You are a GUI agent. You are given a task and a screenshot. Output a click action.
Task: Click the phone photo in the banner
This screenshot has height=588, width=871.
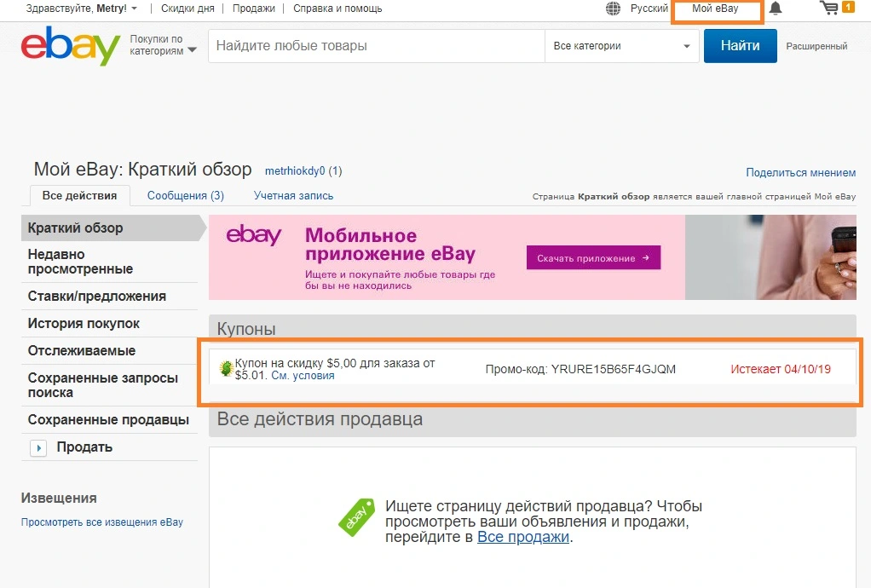tap(770, 257)
